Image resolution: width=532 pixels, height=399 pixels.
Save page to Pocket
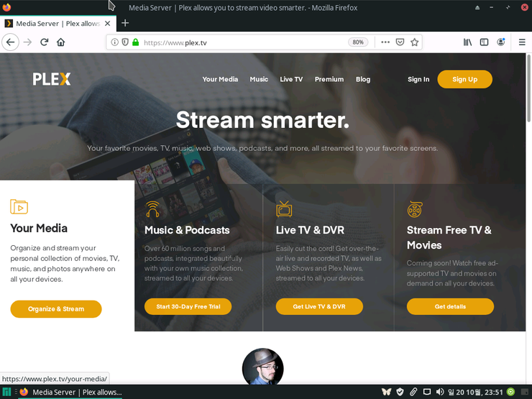click(400, 42)
